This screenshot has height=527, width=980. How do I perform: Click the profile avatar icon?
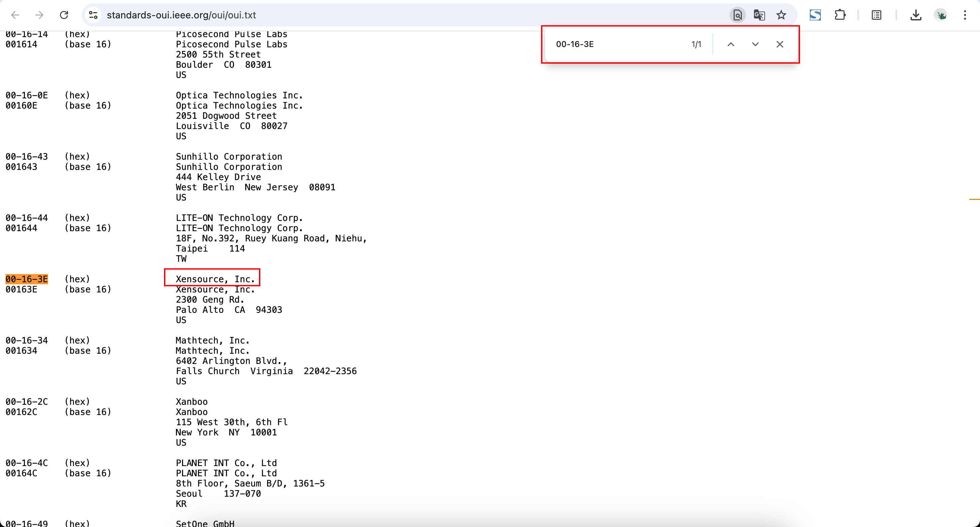coord(941,15)
